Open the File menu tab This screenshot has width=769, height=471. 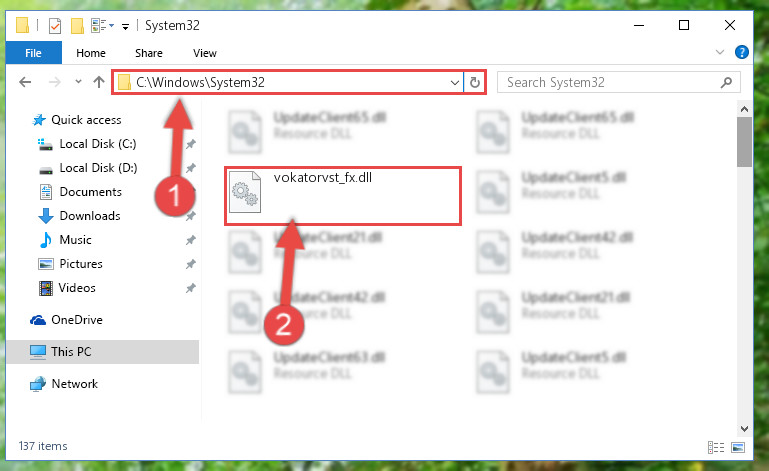click(x=33, y=53)
